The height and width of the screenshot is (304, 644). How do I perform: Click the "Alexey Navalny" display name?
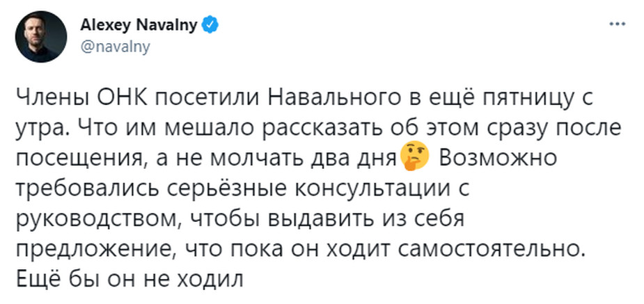click(x=140, y=26)
